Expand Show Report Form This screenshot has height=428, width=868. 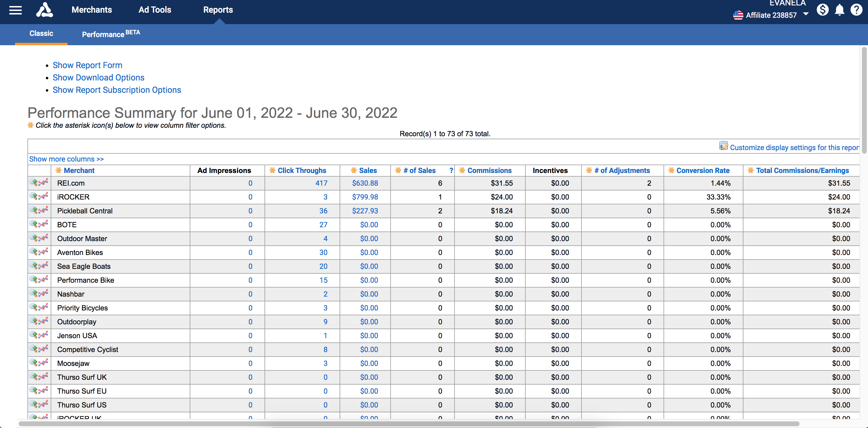click(x=87, y=65)
